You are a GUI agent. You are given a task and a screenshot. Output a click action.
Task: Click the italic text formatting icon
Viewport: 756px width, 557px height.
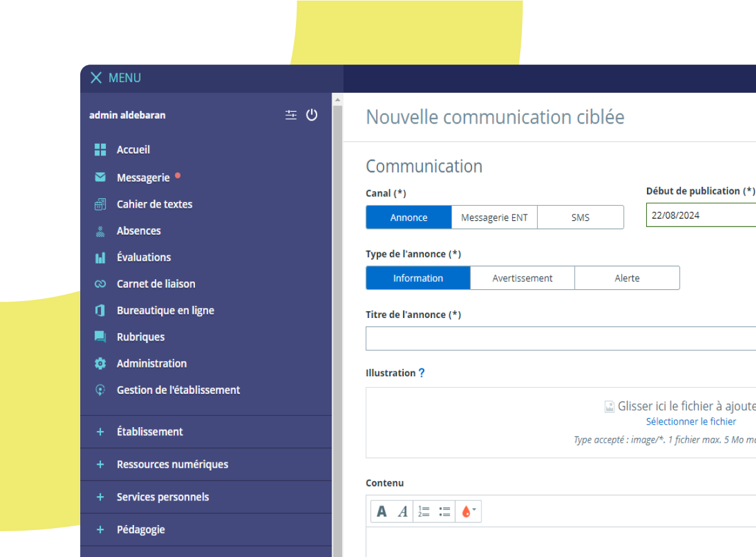pos(402,511)
